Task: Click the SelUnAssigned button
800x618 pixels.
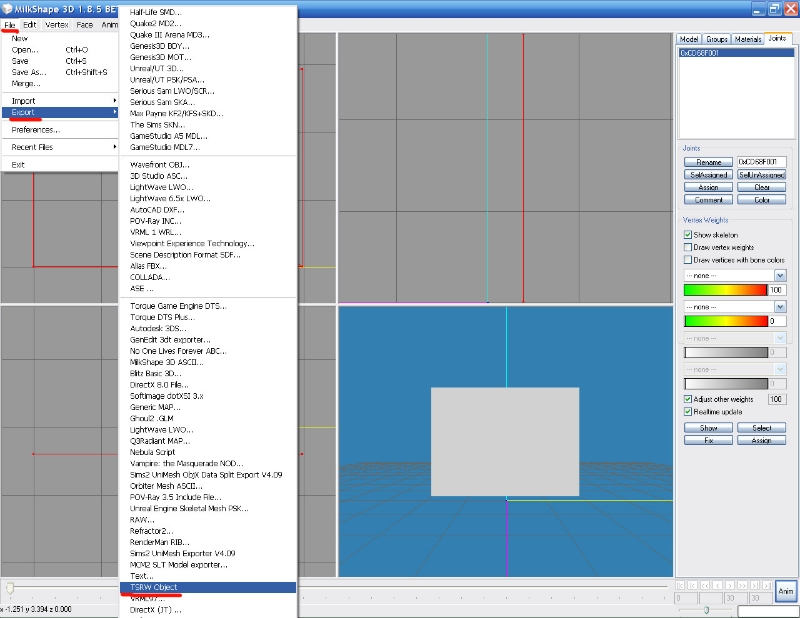Action: tap(761, 174)
